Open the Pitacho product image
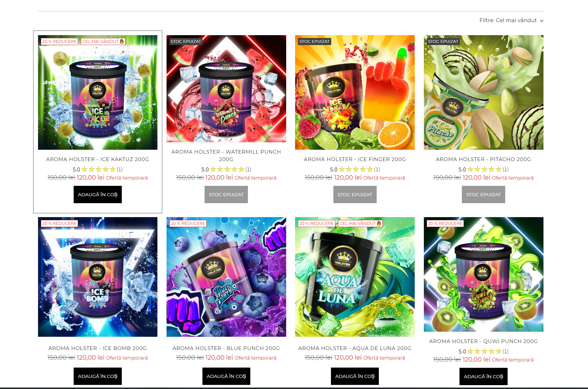 pyautogui.click(x=483, y=92)
